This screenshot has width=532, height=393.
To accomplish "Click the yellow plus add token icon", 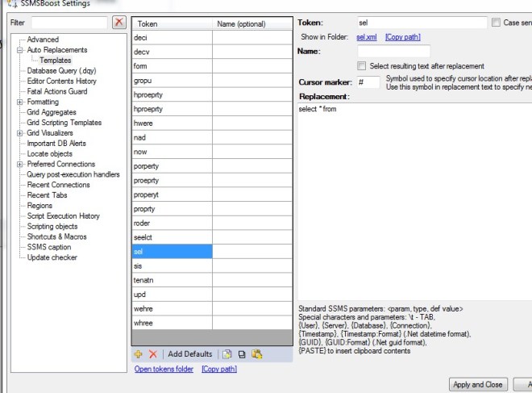I will (139, 354).
